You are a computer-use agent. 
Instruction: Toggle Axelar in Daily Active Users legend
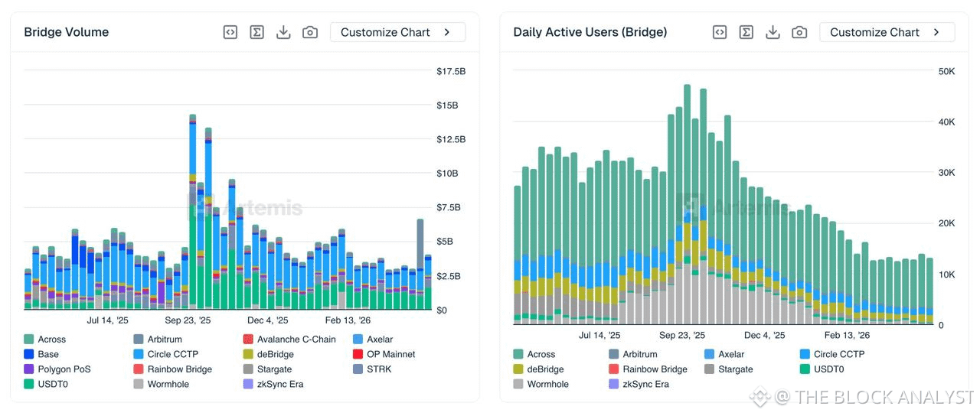click(724, 354)
